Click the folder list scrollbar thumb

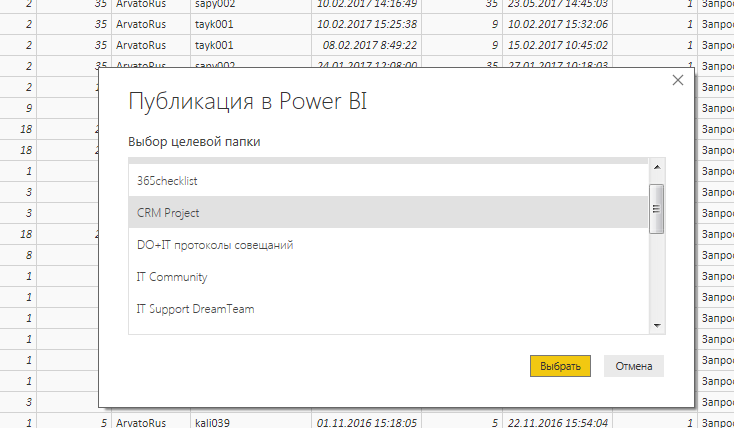point(656,209)
